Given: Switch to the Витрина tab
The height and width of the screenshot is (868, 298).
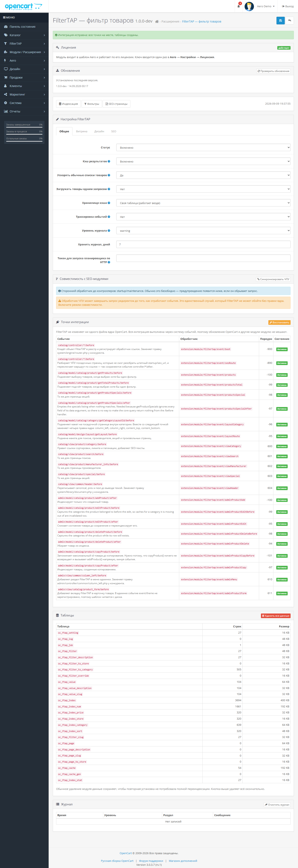Looking at the screenshot, I should (x=82, y=131).
